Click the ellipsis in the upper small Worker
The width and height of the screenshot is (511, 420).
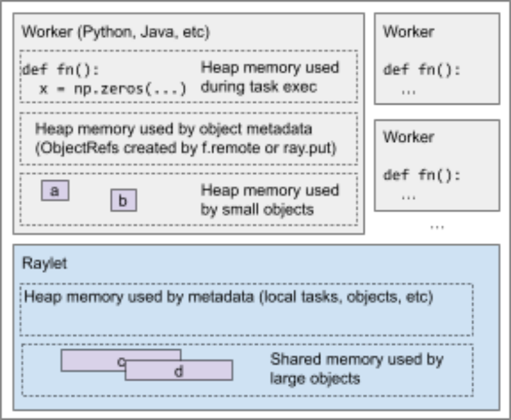(x=408, y=90)
